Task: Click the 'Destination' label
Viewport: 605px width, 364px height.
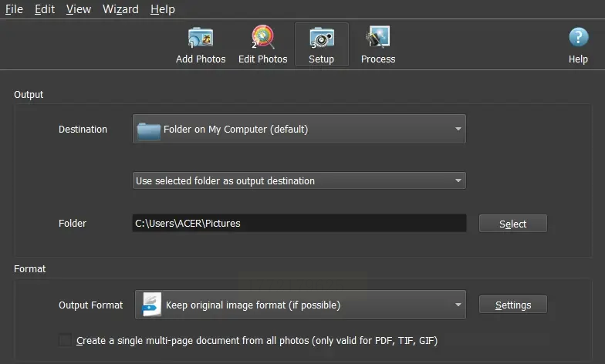Action: [x=83, y=130]
